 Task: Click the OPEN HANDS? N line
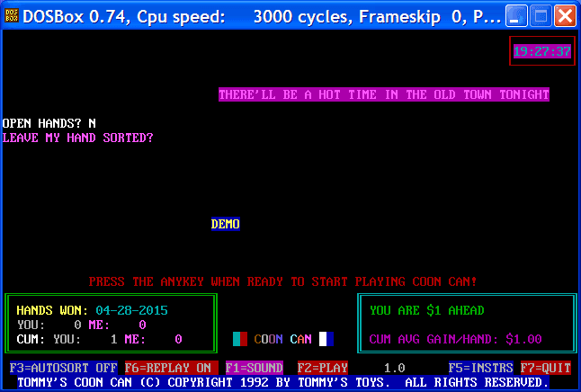click(x=49, y=123)
